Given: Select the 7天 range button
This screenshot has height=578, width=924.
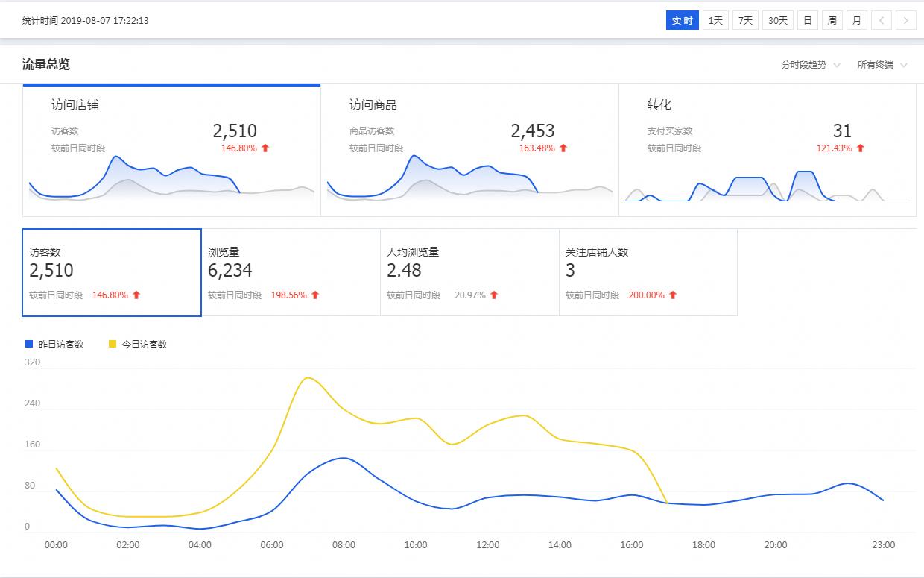Looking at the screenshot, I should pyautogui.click(x=745, y=21).
